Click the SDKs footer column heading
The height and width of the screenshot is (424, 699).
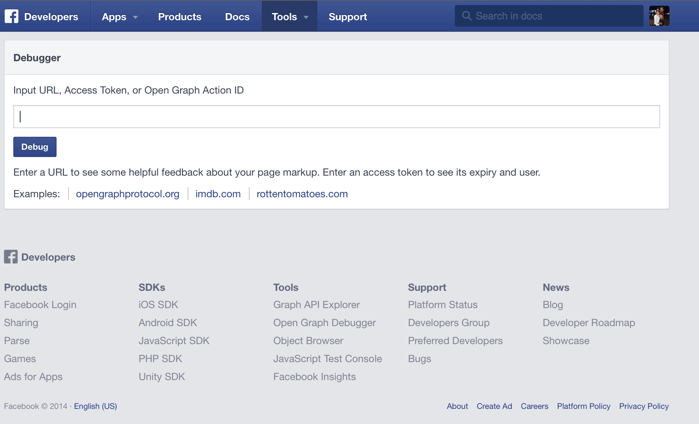pos(152,287)
